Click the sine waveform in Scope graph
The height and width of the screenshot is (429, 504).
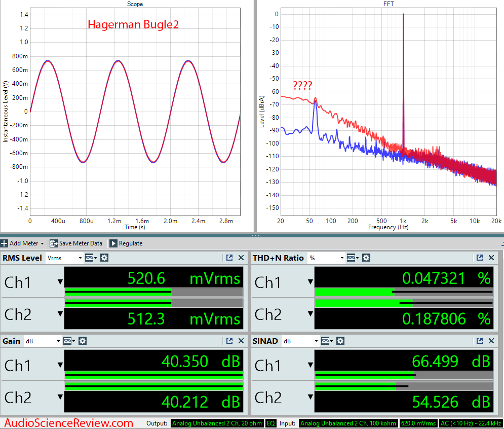pyautogui.click(x=135, y=112)
